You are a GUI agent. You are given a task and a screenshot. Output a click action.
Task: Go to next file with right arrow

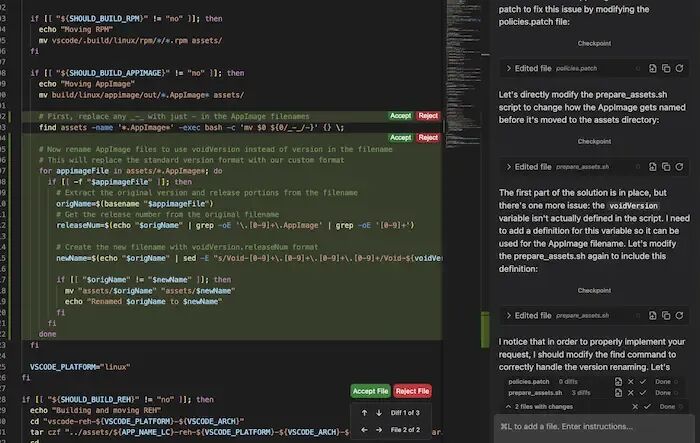pyautogui.click(x=379, y=430)
